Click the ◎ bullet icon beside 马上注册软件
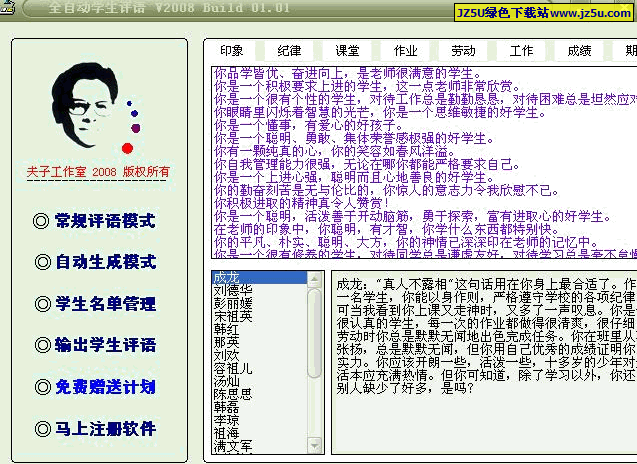 point(41,428)
